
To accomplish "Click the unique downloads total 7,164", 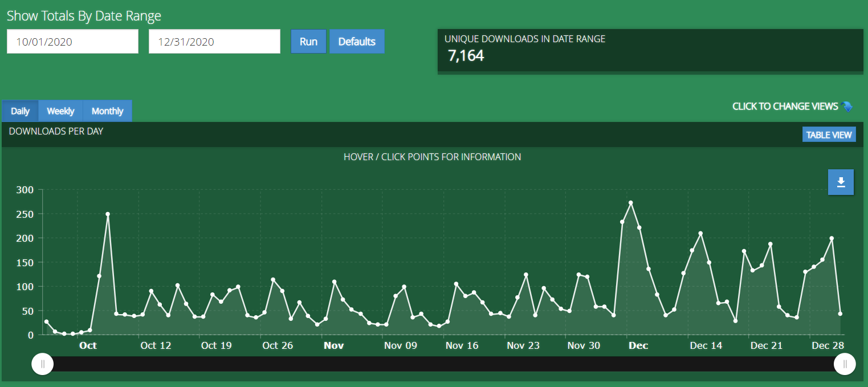I will pos(466,56).
